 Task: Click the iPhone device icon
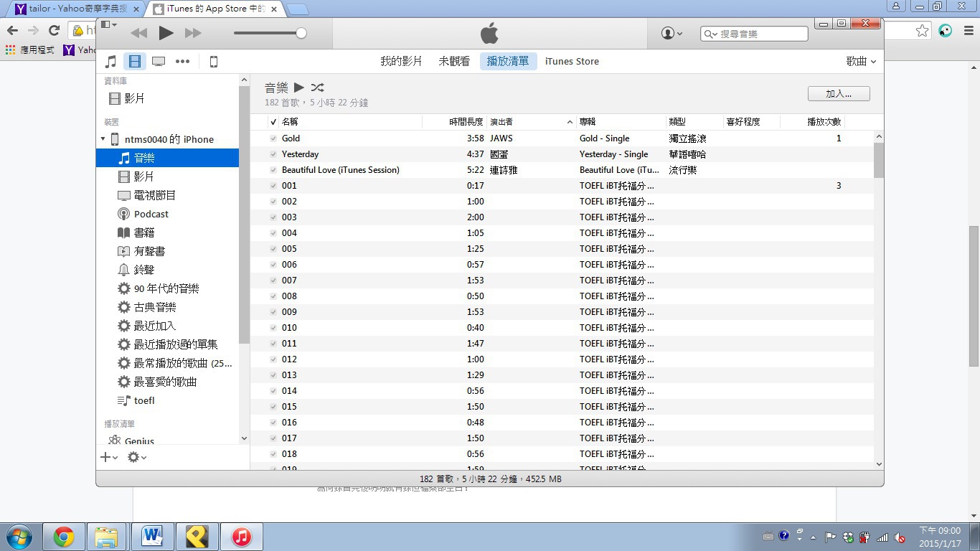coord(213,61)
